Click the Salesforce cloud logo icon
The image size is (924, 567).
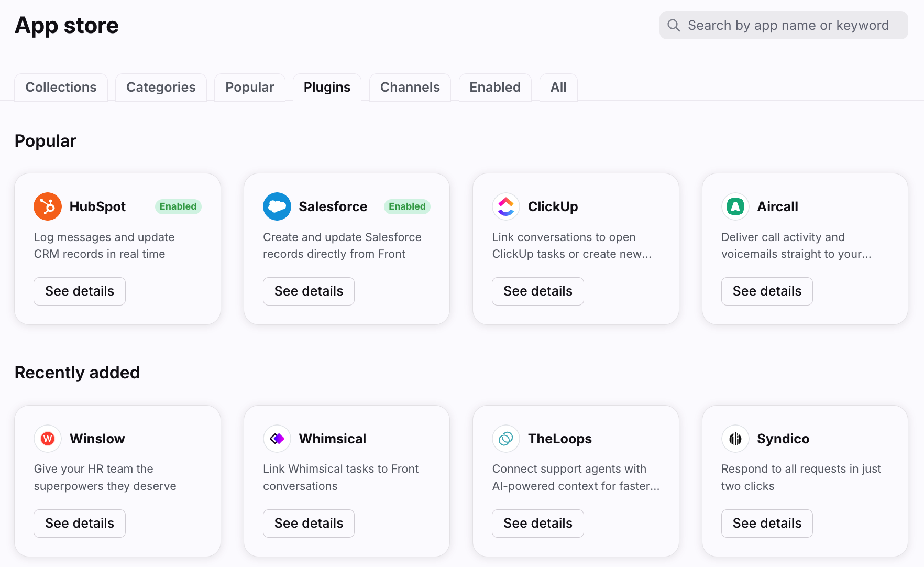277,206
